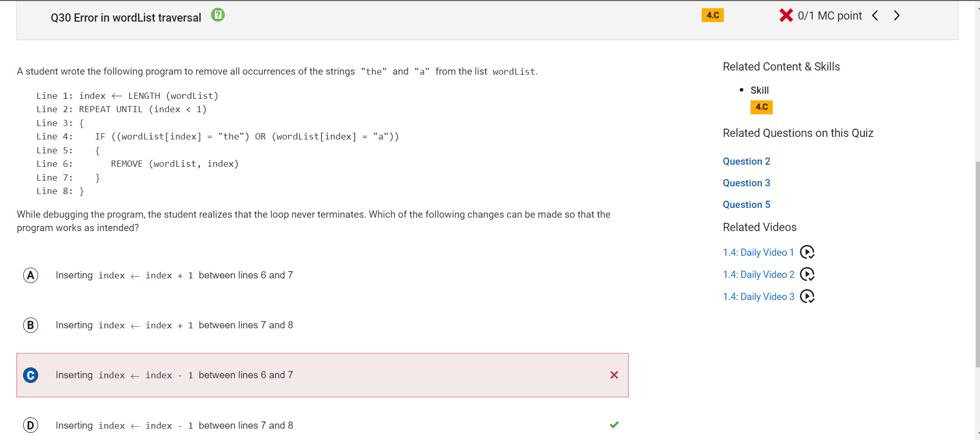980x440 pixels.
Task: Open related Question 5 link
Action: pos(746,205)
